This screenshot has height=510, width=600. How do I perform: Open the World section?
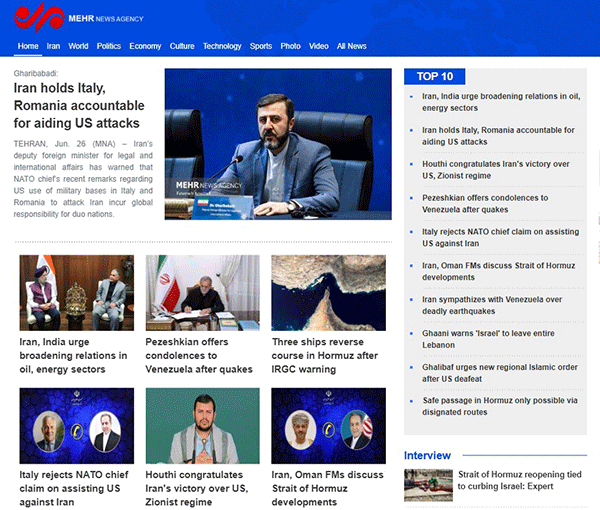tap(78, 46)
